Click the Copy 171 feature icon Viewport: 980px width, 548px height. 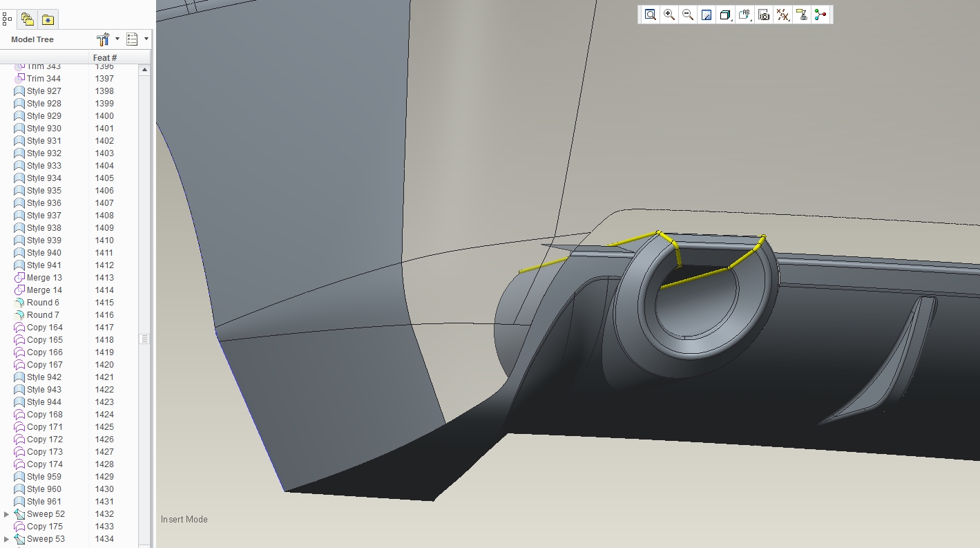click(19, 427)
